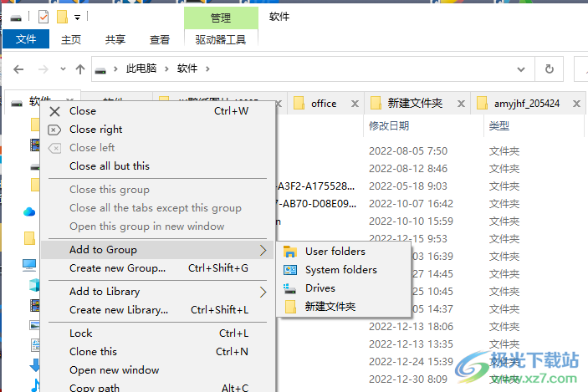Select the row dated 2022-12-30 8:09

[x=408, y=379]
